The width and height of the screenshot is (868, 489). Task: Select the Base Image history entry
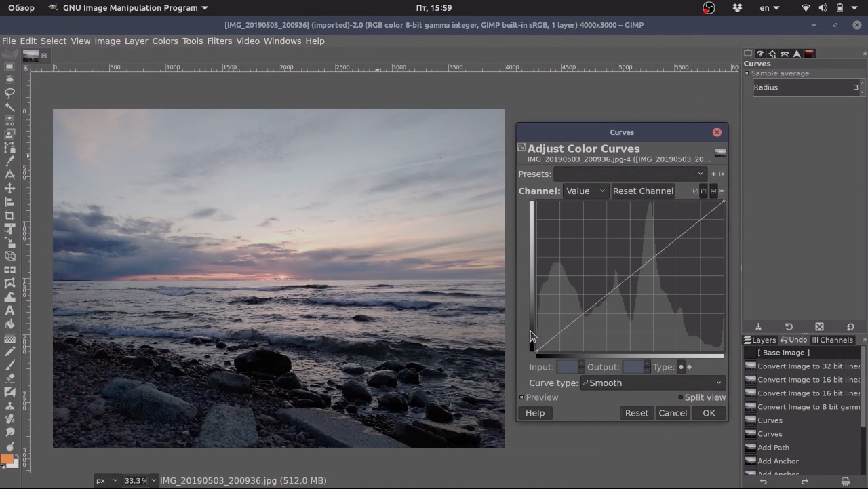tap(783, 353)
